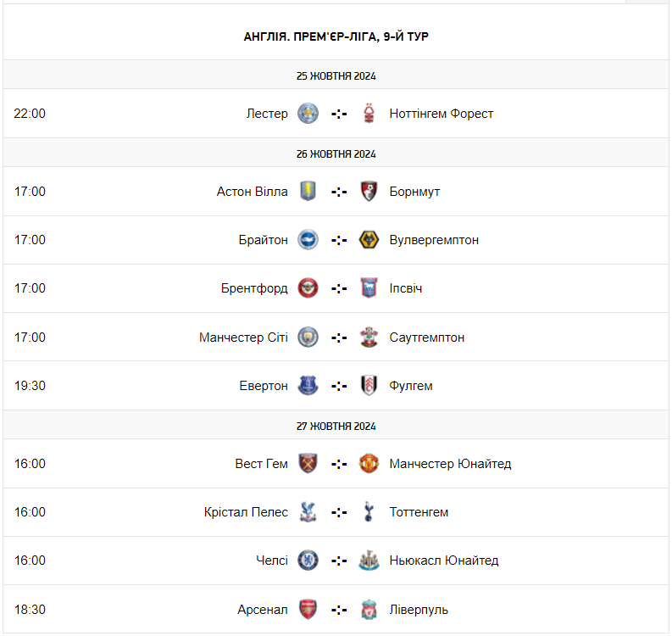This screenshot has width=672, height=636.
Task: Select the Брайтон team name
Action: (x=263, y=240)
